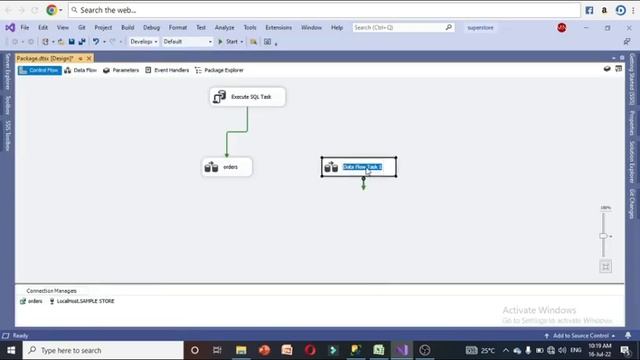Open File Explorer from the taskbar
This screenshot has width=640, height=360.
tap(241, 350)
